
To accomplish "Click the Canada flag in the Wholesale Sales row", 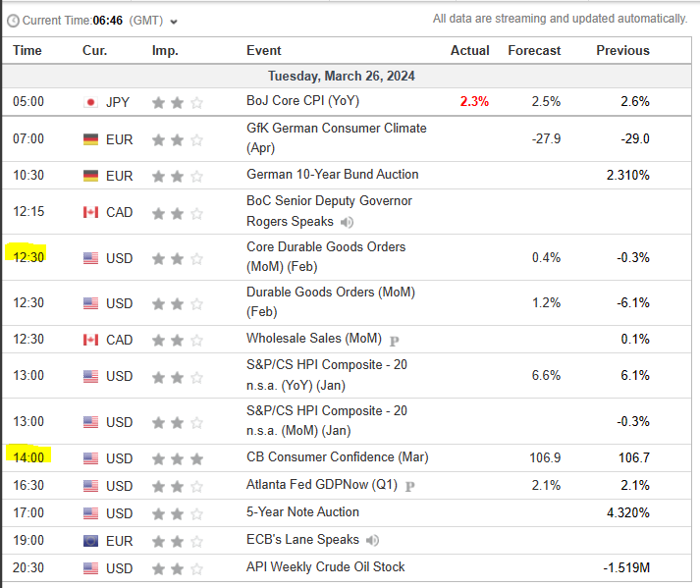I will [91, 340].
